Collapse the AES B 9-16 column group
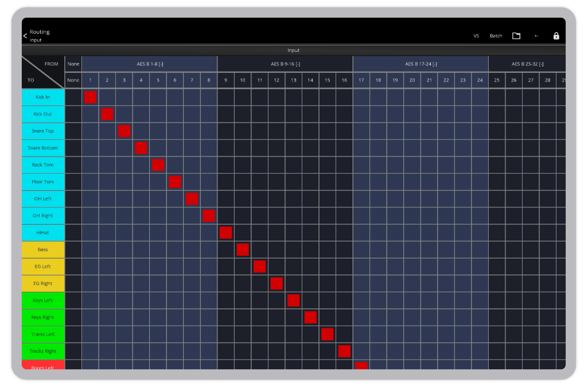588x387 pixels. (x=286, y=64)
